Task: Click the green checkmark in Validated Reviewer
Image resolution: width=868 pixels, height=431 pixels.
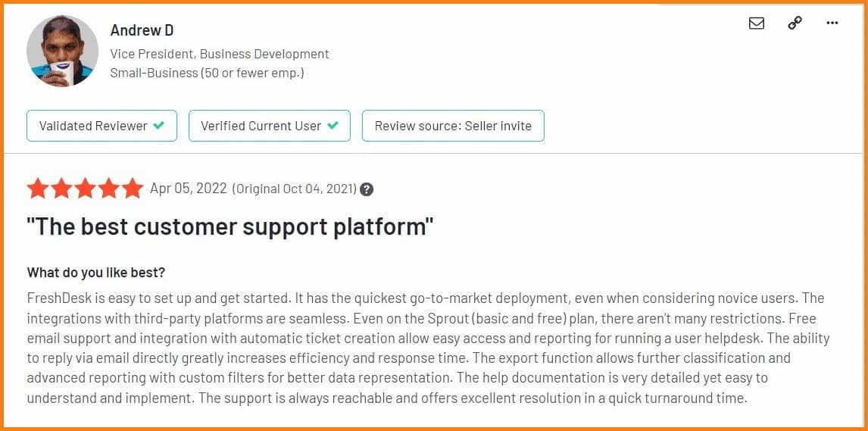Action: coord(159,126)
